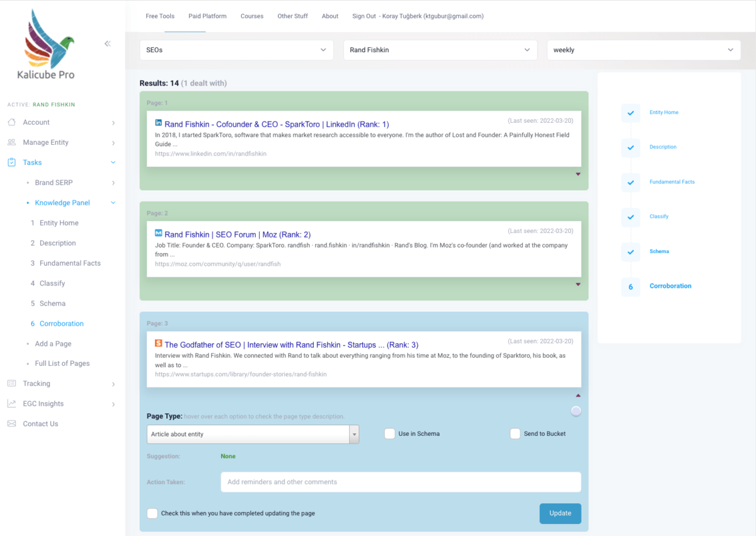Click the Entity Home step link in right panel
The width and height of the screenshot is (756, 536).
click(664, 113)
